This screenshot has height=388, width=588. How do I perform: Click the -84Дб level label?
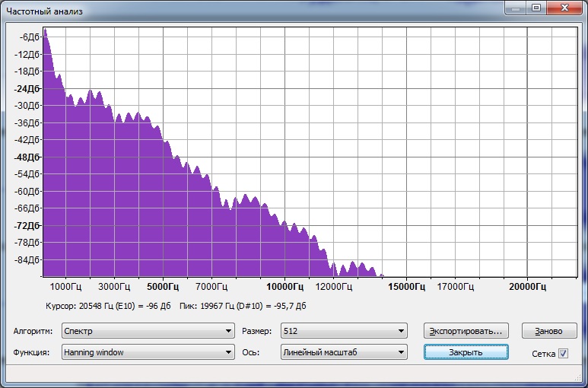[x=27, y=259]
